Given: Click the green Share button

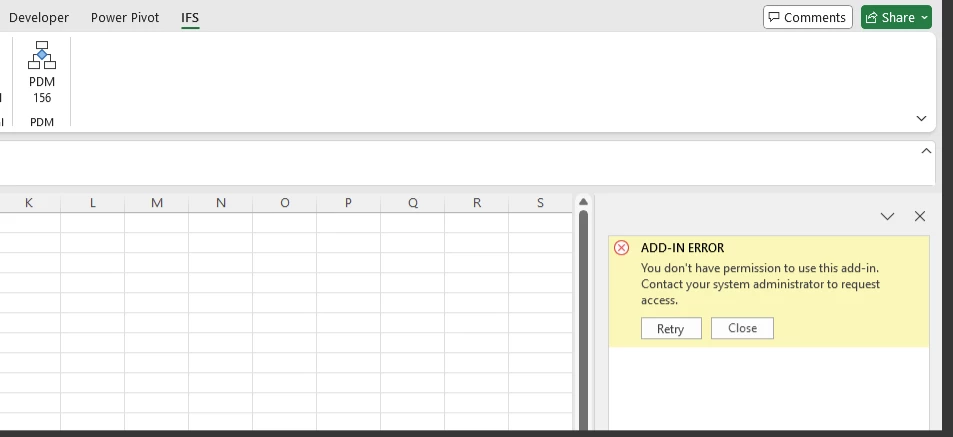Looking at the screenshot, I should click(890, 17).
